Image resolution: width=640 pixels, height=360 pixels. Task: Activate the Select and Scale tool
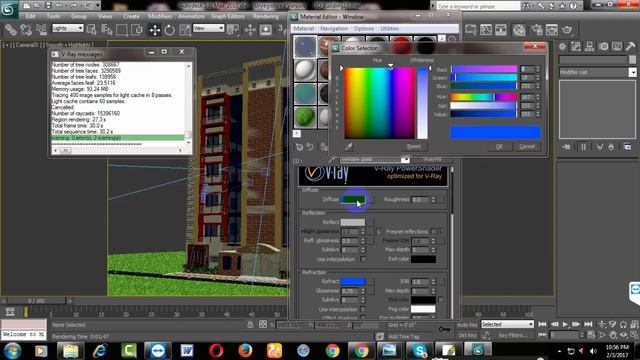[x=184, y=30]
